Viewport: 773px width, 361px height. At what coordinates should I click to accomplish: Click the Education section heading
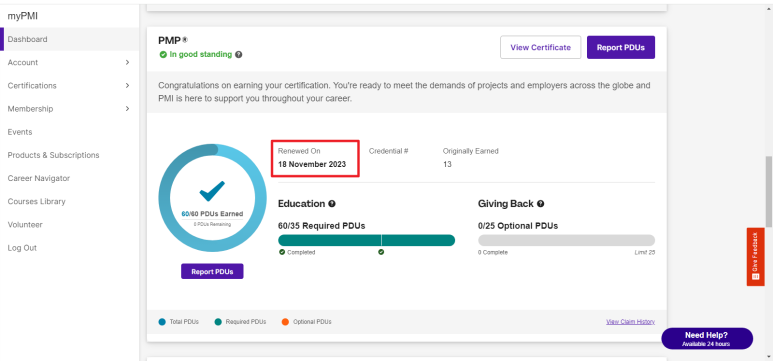(301, 204)
